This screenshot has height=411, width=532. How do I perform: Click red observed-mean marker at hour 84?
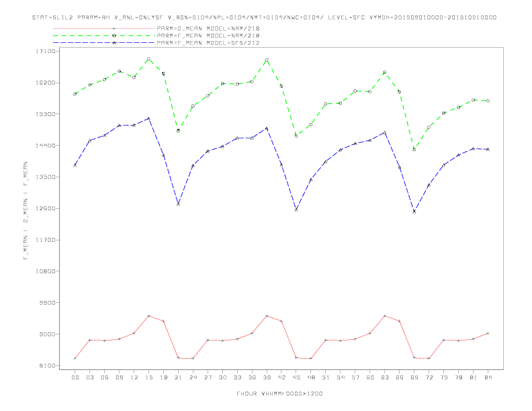click(488, 333)
